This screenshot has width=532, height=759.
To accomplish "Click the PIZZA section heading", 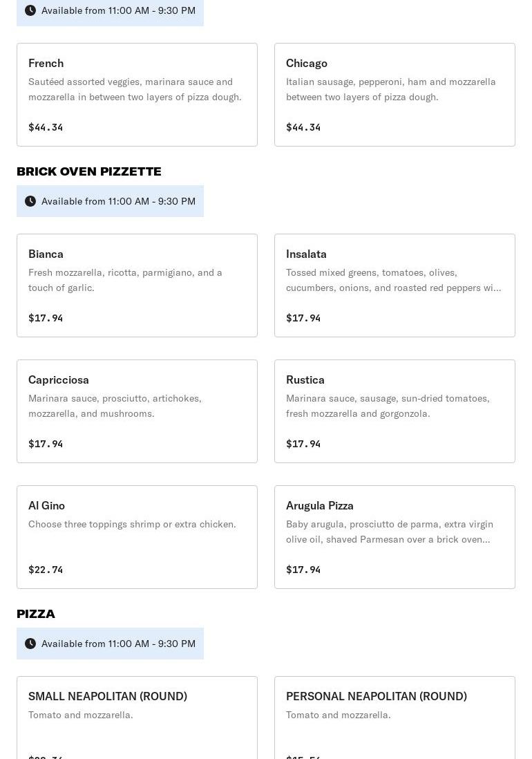I will pyautogui.click(x=36, y=614).
